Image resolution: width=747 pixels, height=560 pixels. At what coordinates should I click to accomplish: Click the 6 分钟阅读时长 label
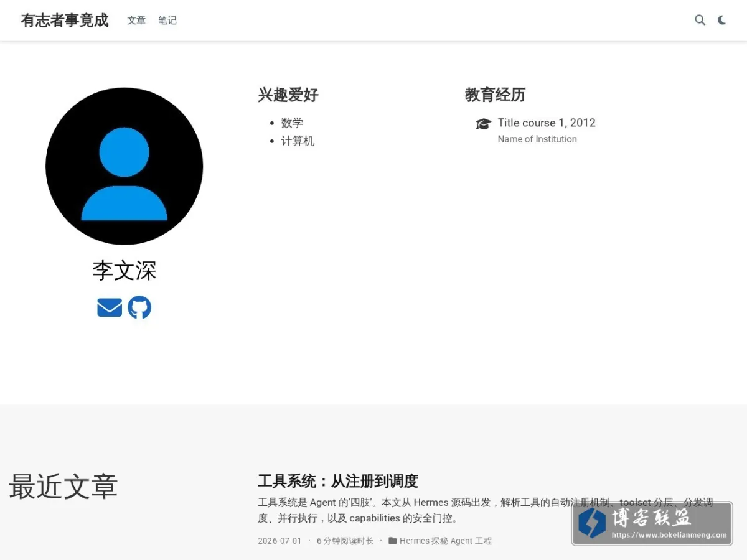[345, 541]
